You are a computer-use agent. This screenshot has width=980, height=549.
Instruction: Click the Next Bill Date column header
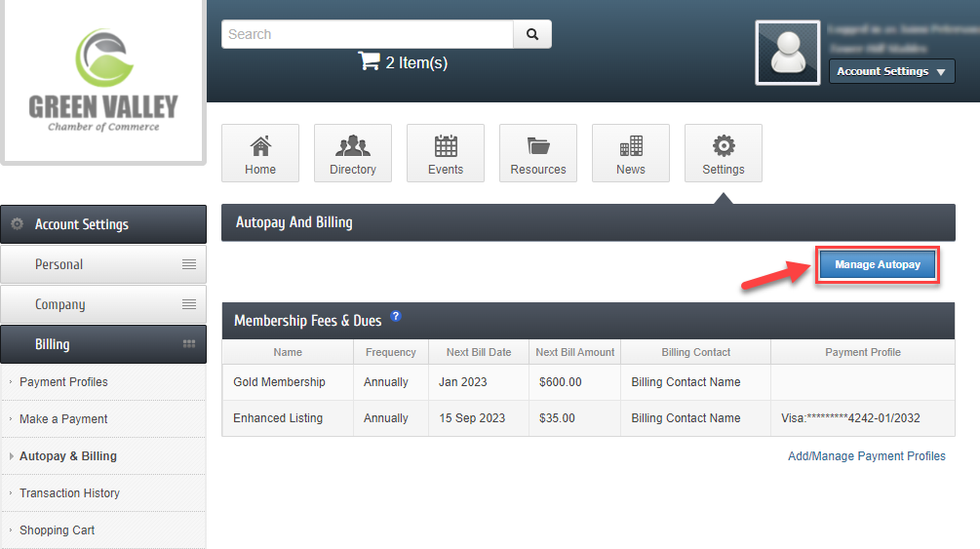click(x=479, y=352)
